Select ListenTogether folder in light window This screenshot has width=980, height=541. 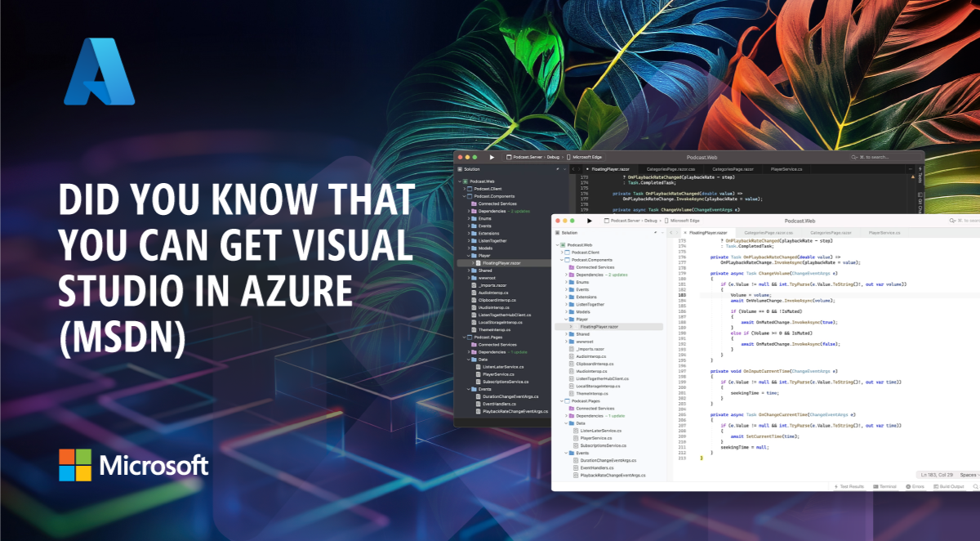click(x=590, y=304)
